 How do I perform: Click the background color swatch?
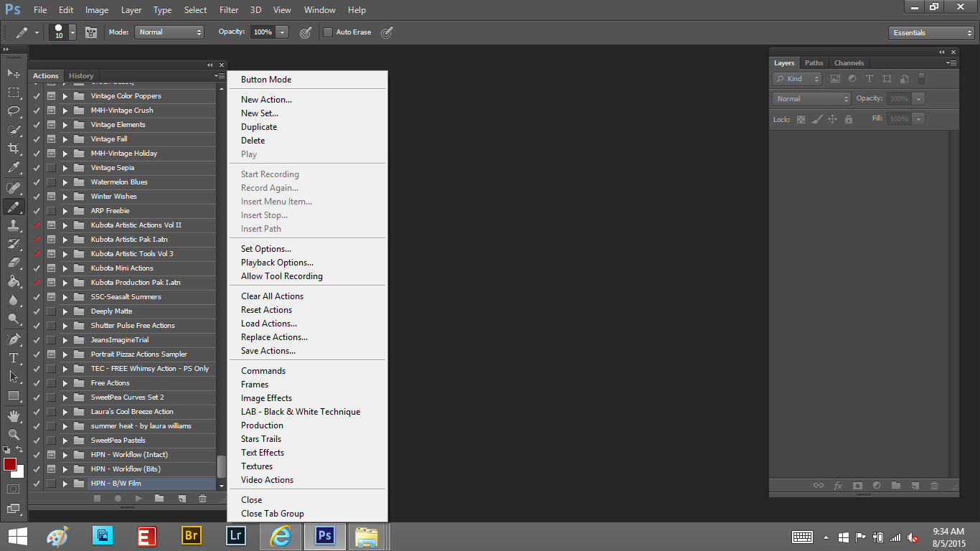coord(19,473)
